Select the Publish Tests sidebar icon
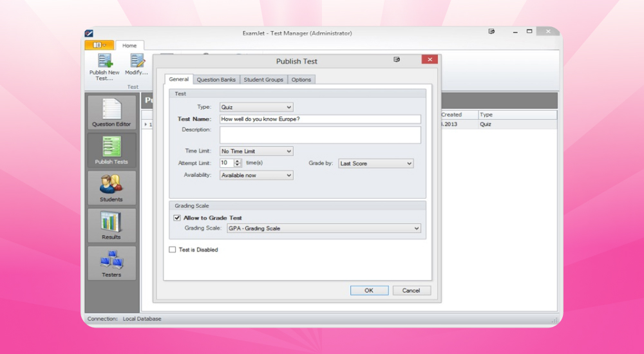This screenshot has width=644, height=354. point(111,150)
